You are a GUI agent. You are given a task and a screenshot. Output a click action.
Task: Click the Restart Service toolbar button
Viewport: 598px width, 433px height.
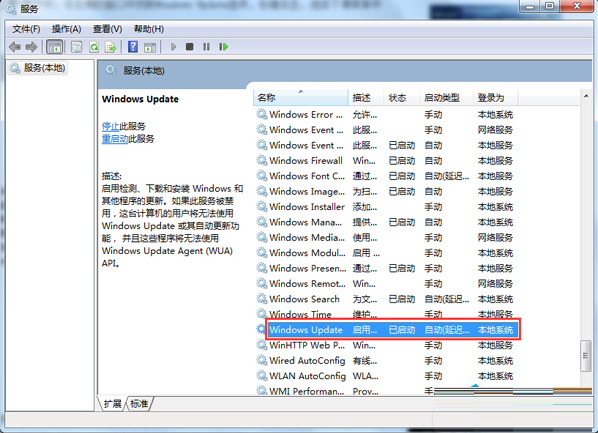[x=223, y=47]
